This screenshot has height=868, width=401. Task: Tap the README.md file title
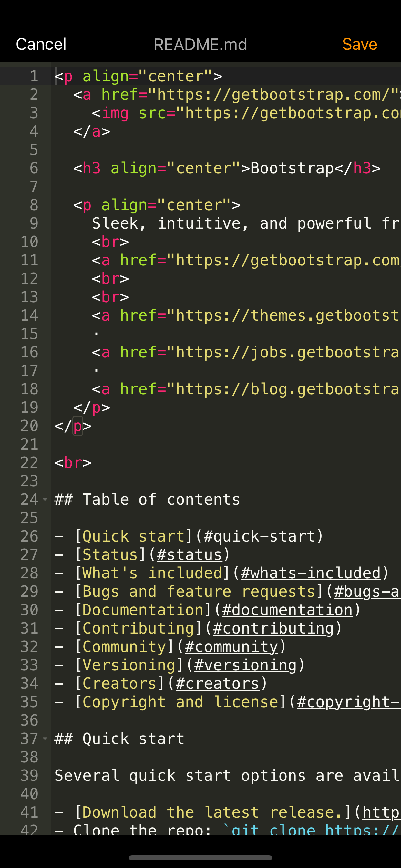(x=200, y=45)
